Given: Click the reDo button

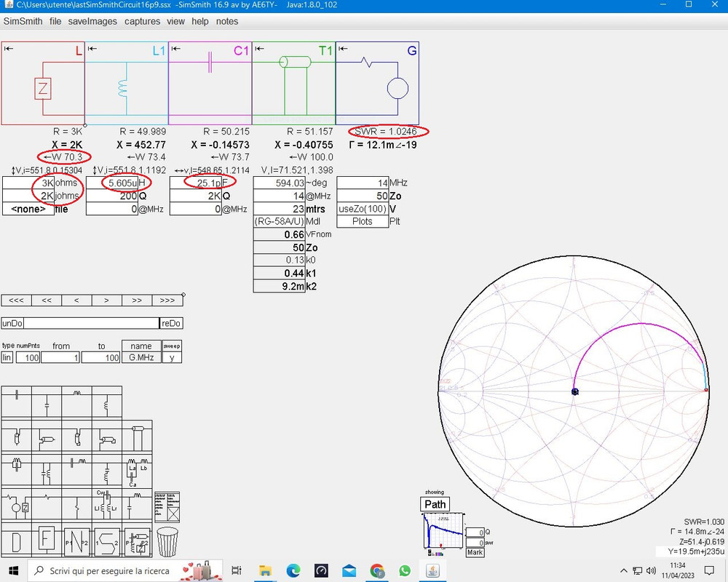Looking at the screenshot, I should pos(171,323).
